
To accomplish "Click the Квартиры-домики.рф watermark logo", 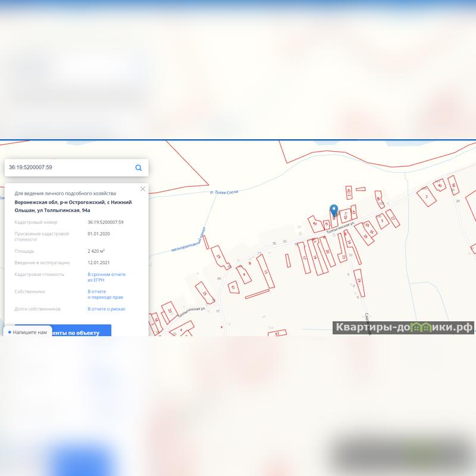I will point(403,327).
